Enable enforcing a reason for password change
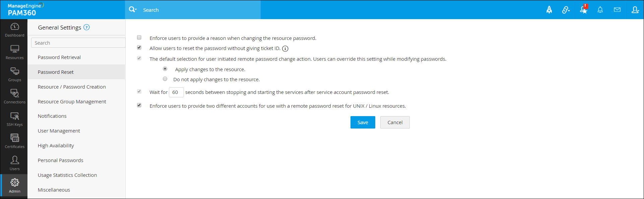 (x=139, y=38)
